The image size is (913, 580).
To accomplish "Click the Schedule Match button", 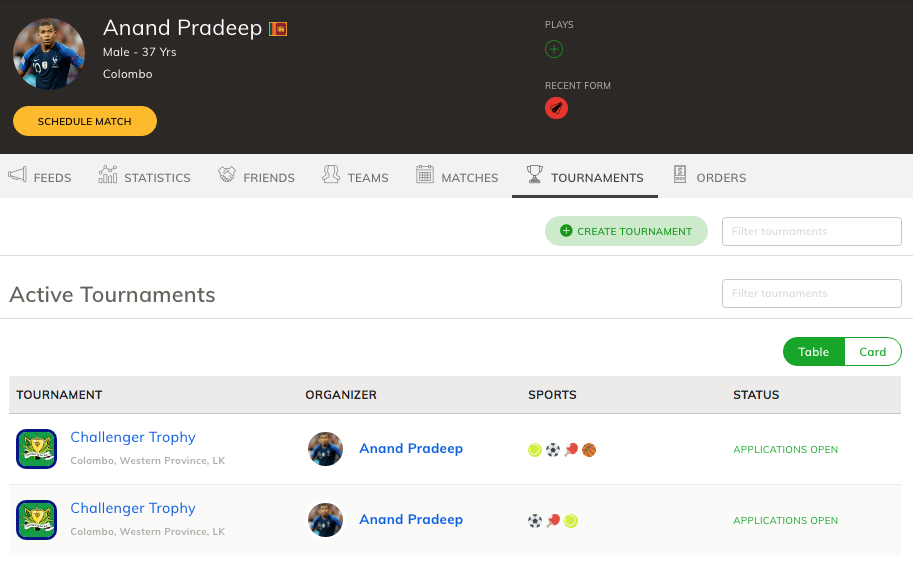I will 85,121.
